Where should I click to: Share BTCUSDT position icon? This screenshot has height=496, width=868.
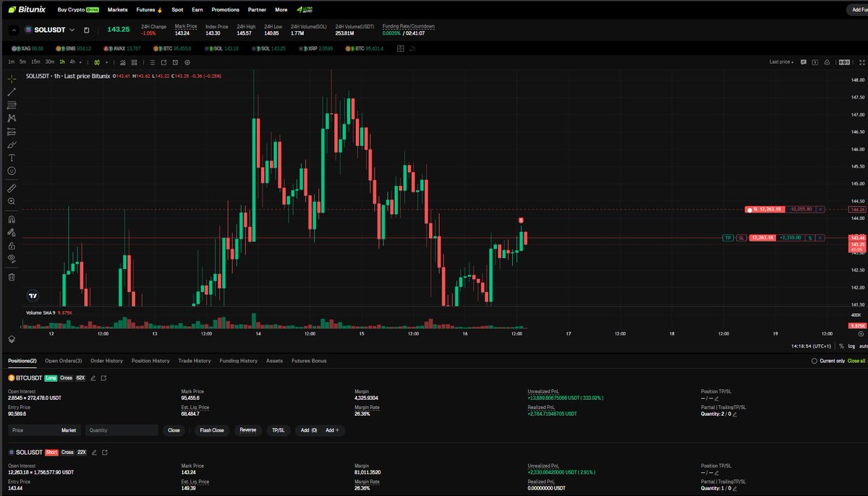(x=103, y=378)
